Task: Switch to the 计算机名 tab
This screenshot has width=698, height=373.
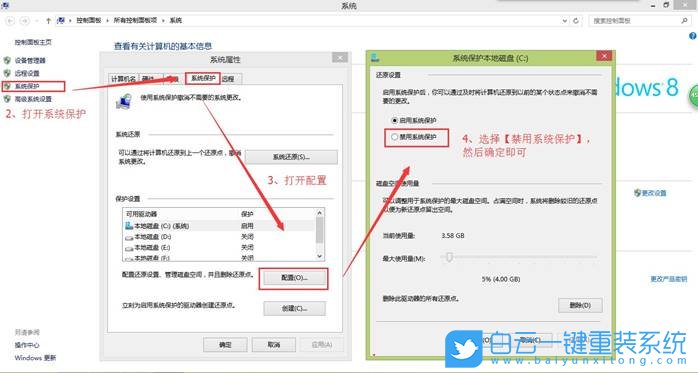Action: pyautogui.click(x=123, y=79)
